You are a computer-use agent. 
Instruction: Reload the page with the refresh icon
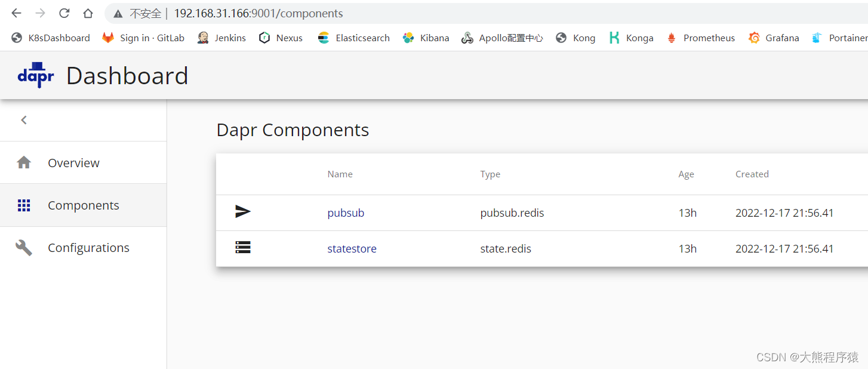pyautogui.click(x=64, y=13)
